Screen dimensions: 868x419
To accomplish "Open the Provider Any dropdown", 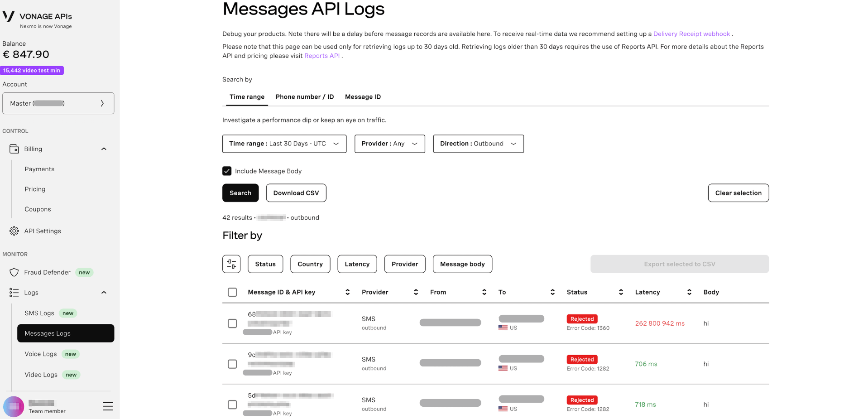I will click(x=389, y=144).
